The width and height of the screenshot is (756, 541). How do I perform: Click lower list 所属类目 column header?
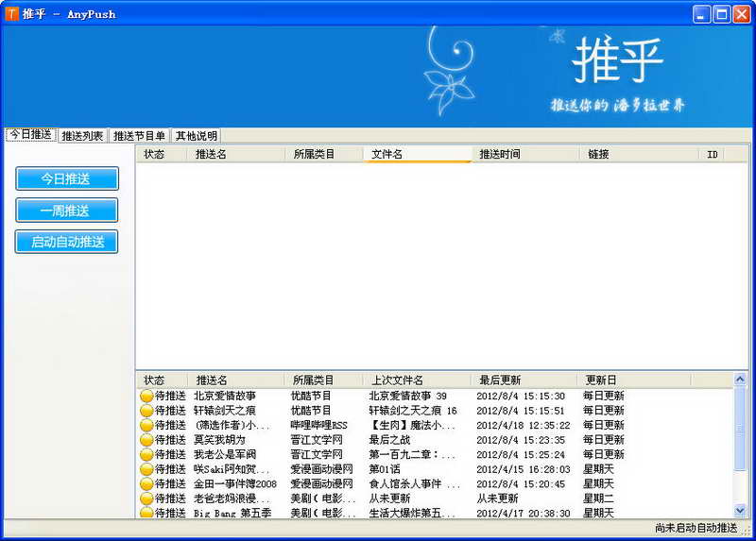coord(324,380)
